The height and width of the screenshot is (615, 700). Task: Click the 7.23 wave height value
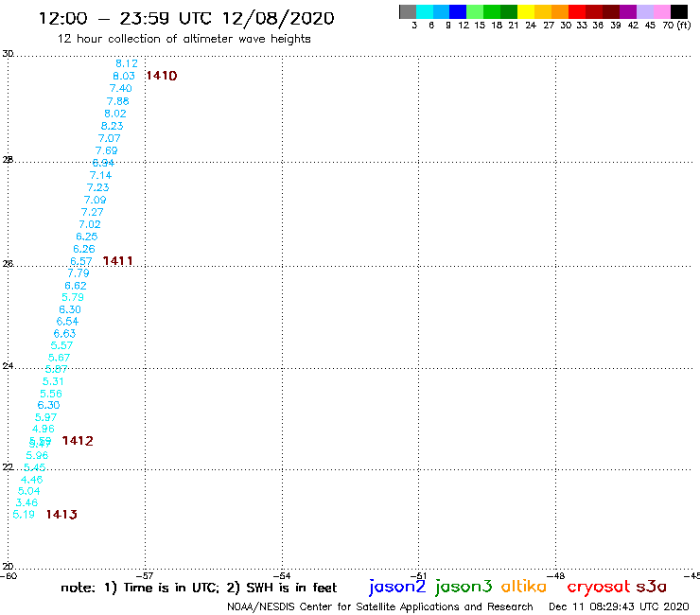pos(97,187)
